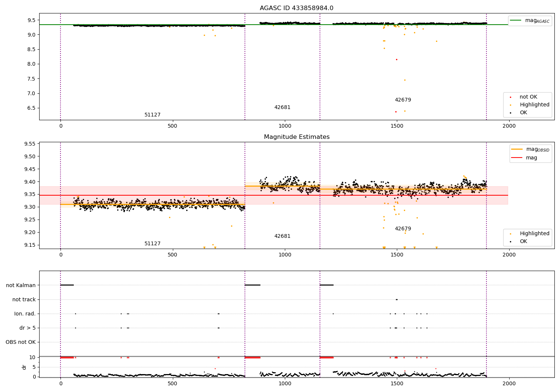Click label 42679 in Magnitude Estimates plot

click(x=403, y=229)
